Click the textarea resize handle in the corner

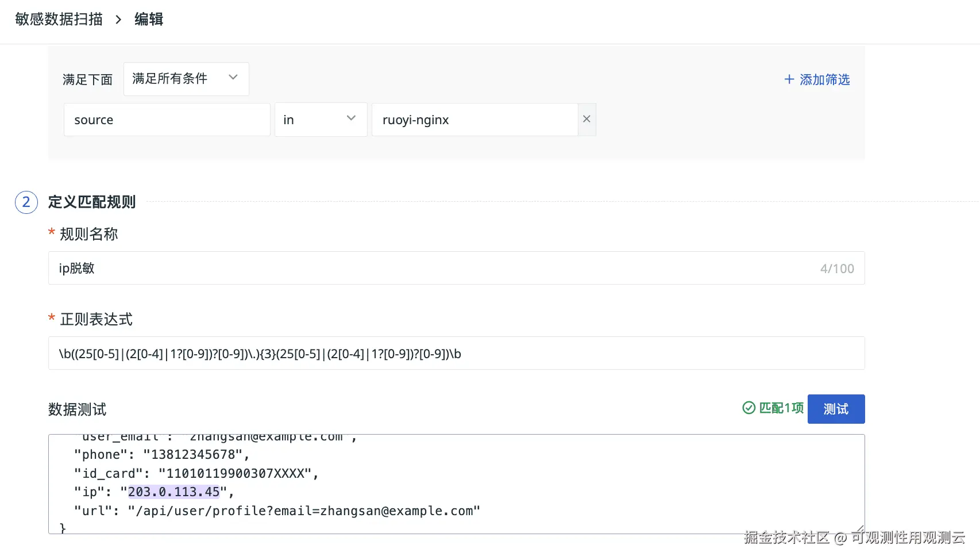(x=859, y=529)
